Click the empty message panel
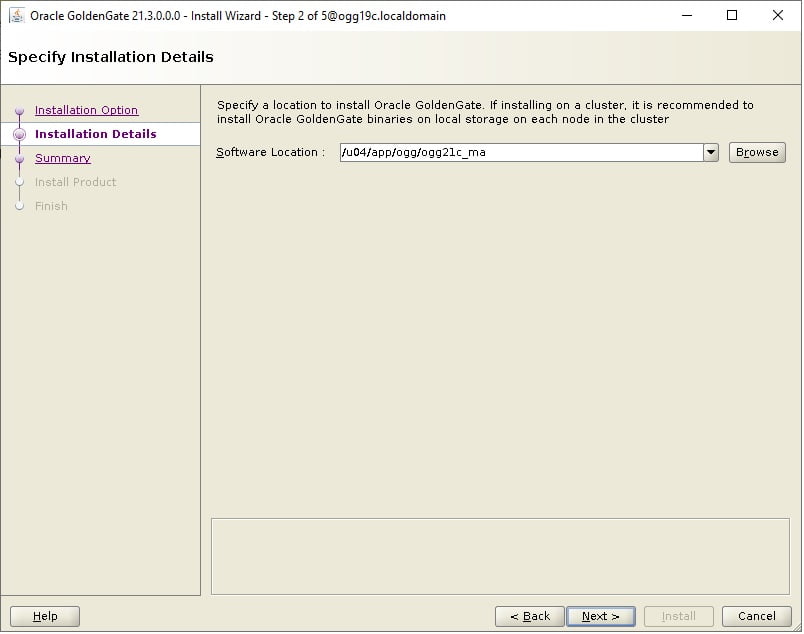The height and width of the screenshot is (634, 804). (x=500, y=557)
